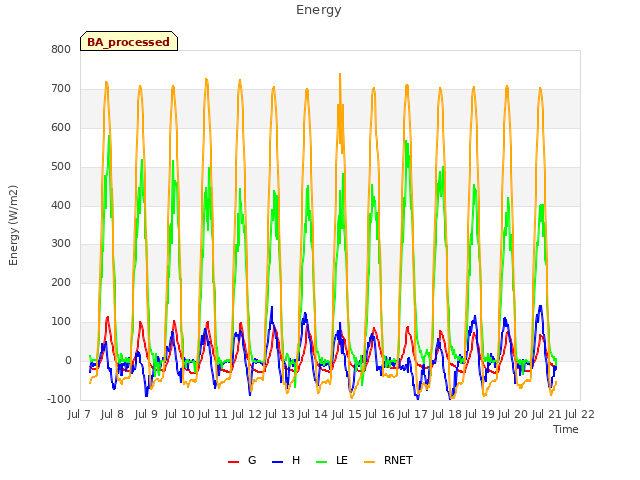Click the 200 y-axis tick value
Image resolution: width=640 pixels, height=480 pixels.
click(61, 282)
